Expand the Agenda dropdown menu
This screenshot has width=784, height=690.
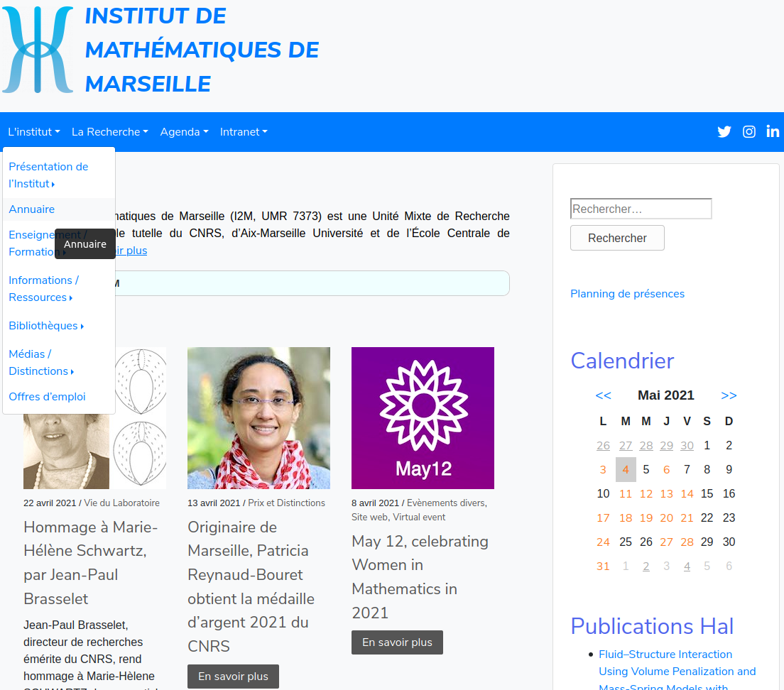[184, 132]
